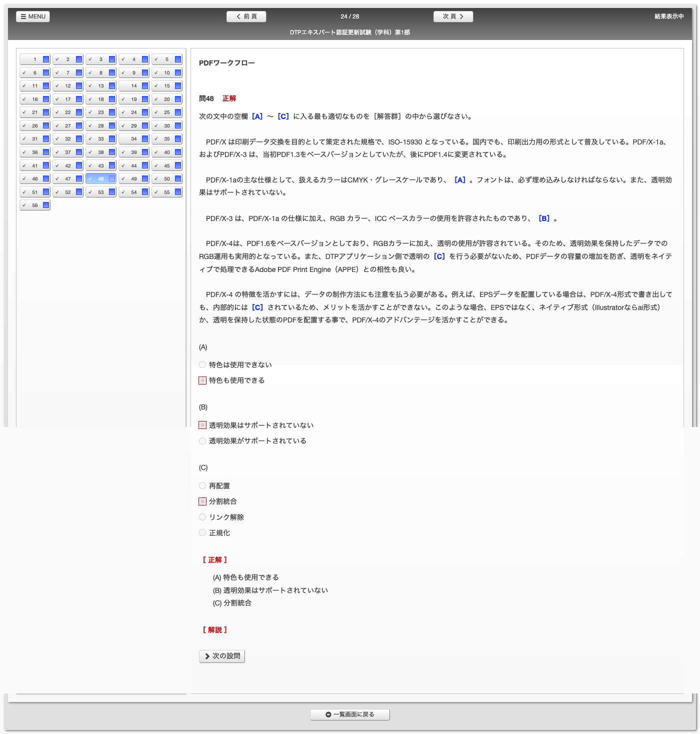Jump to question 23 in navigator
The height and width of the screenshot is (734, 700).
click(x=98, y=112)
